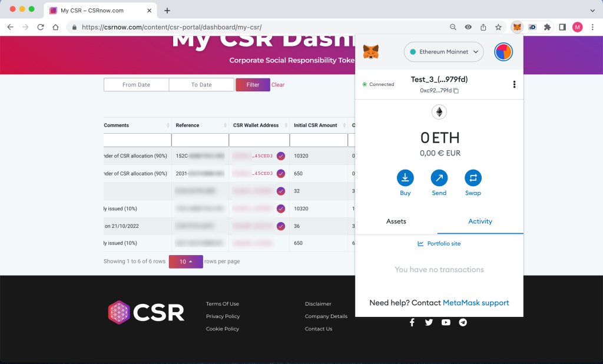Go to the browser home page

point(56,27)
